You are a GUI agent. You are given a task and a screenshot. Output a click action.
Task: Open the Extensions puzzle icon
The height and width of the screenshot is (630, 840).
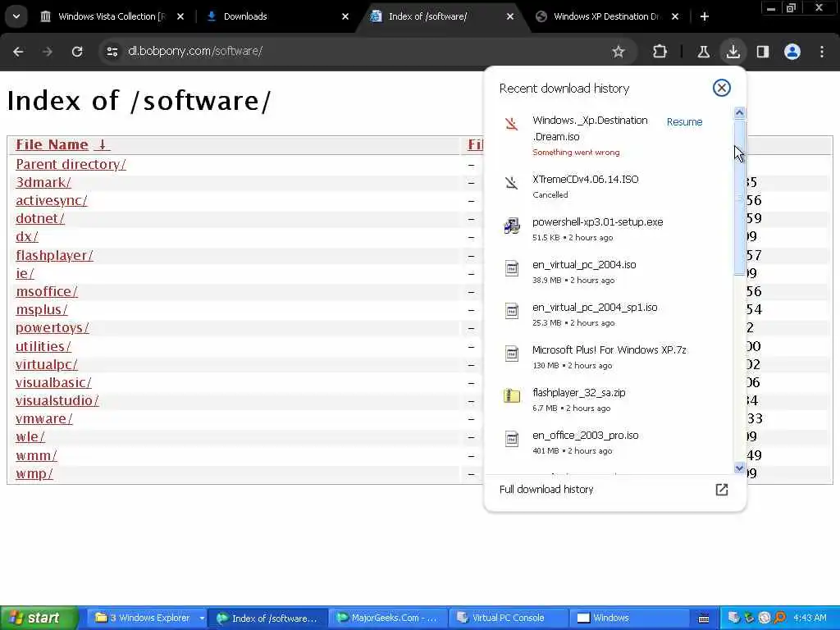(x=660, y=52)
